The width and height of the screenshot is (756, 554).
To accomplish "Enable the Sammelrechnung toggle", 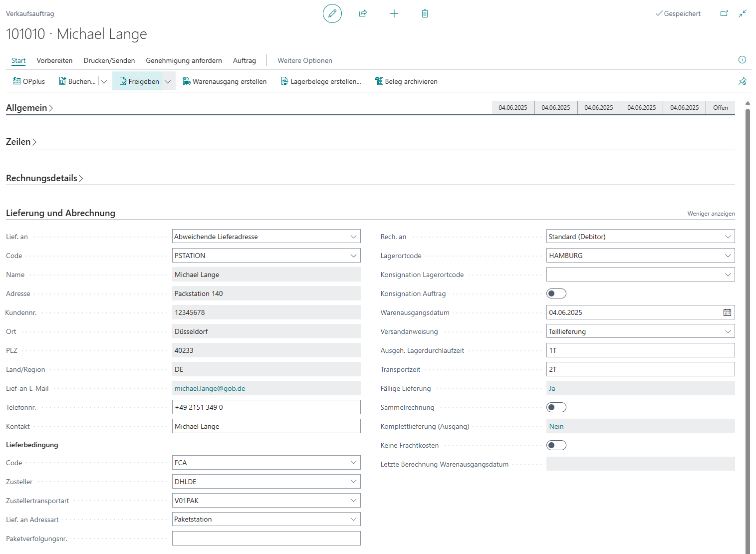I will [556, 407].
